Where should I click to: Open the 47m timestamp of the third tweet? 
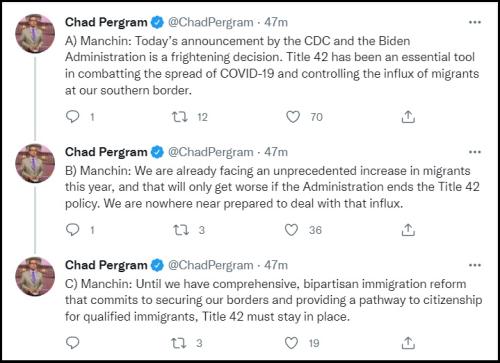tap(276, 265)
